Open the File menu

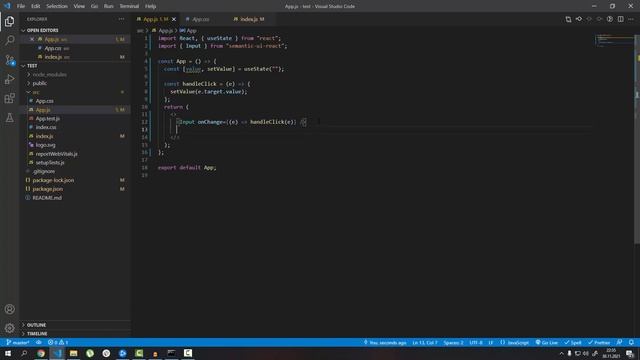(21, 6)
